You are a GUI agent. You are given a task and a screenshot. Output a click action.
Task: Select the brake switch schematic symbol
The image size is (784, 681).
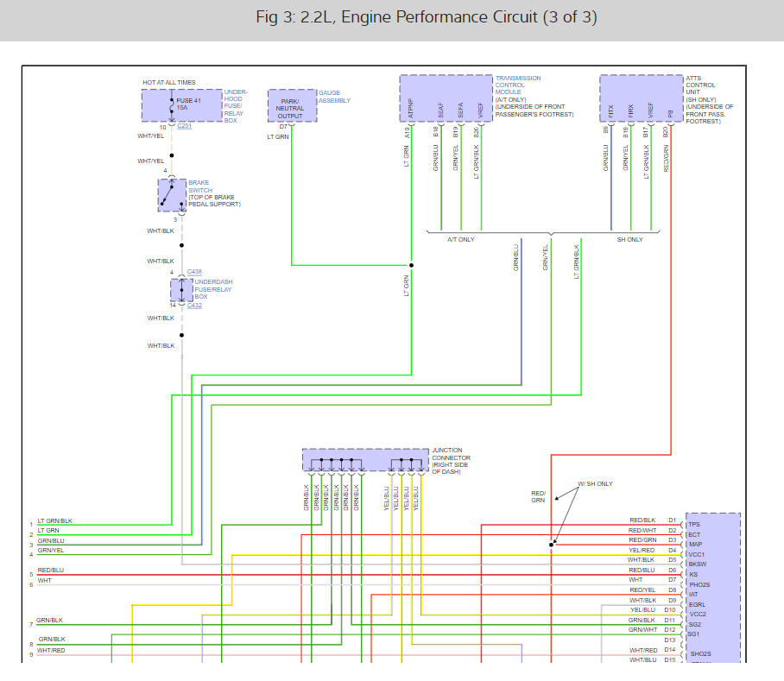pyautogui.click(x=172, y=195)
